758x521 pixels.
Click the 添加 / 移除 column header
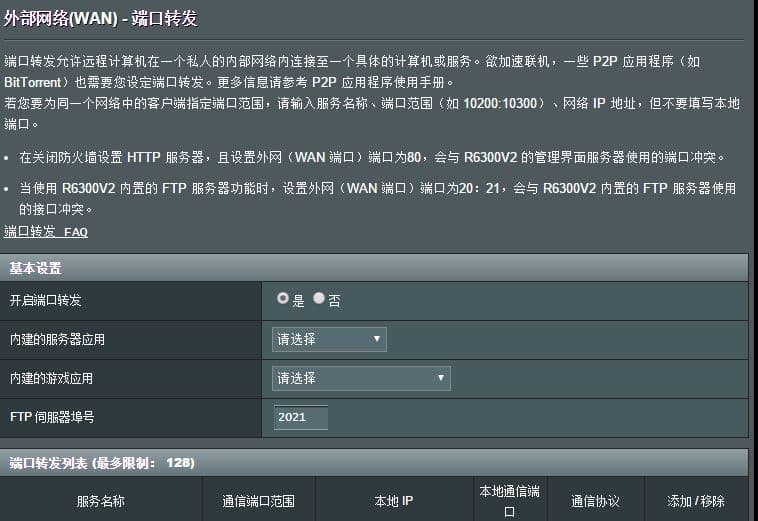696,501
